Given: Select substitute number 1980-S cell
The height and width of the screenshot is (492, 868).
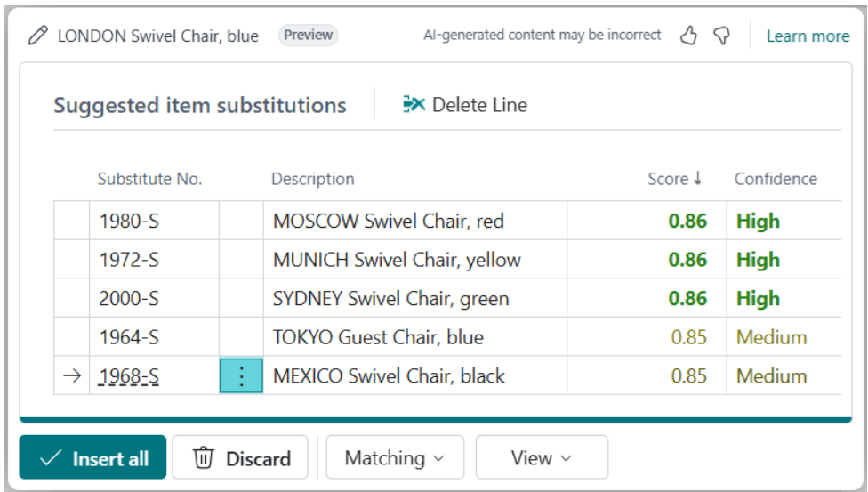Looking at the screenshot, I should coord(154,221).
